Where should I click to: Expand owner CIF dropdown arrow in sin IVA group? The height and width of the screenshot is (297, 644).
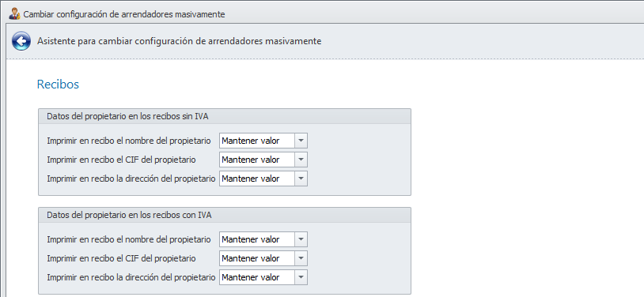pyautogui.click(x=301, y=160)
